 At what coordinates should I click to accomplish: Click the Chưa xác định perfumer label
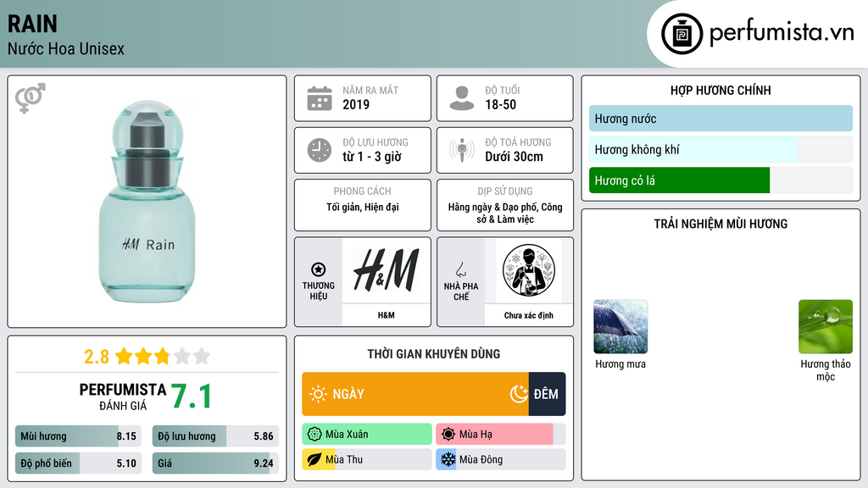pyautogui.click(x=529, y=315)
